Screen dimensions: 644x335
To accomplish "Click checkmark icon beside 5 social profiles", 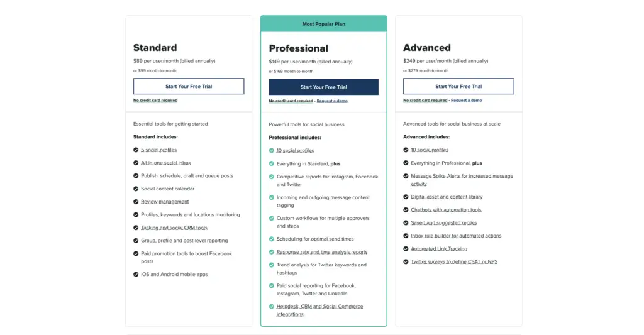I will point(136,150).
